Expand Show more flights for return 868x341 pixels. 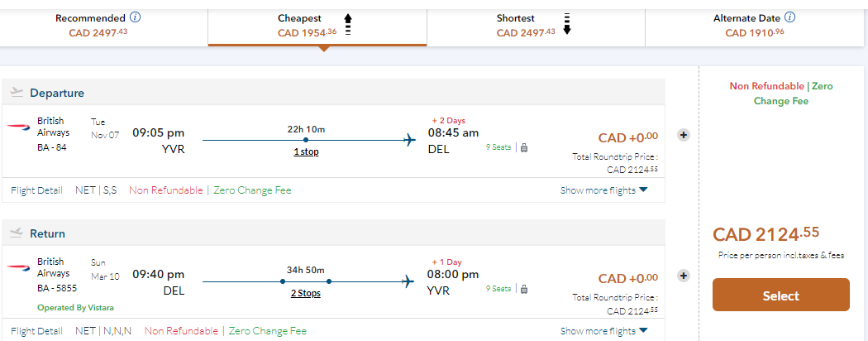603,331
